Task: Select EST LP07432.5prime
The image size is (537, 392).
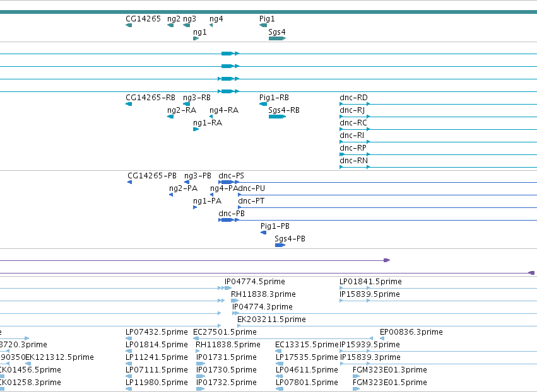Action: pos(156,333)
